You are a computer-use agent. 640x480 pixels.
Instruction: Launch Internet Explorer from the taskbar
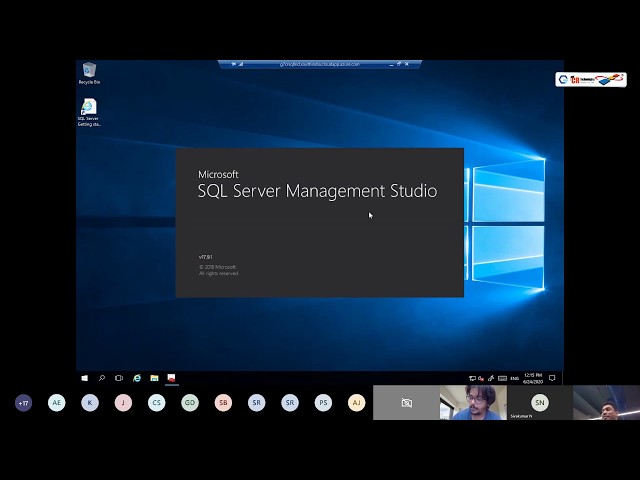pyautogui.click(x=137, y=378)
